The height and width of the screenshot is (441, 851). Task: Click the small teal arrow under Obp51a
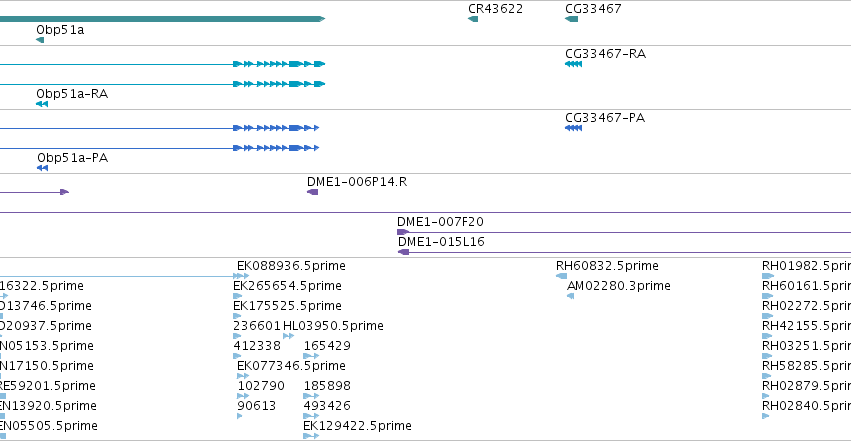tap(40, 40)
